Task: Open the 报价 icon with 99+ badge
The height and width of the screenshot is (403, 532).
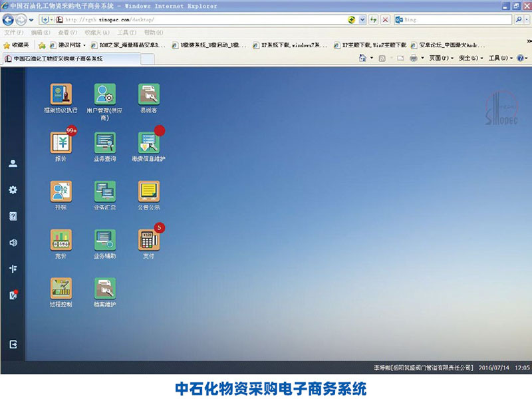Action: (x=61, y=143)
